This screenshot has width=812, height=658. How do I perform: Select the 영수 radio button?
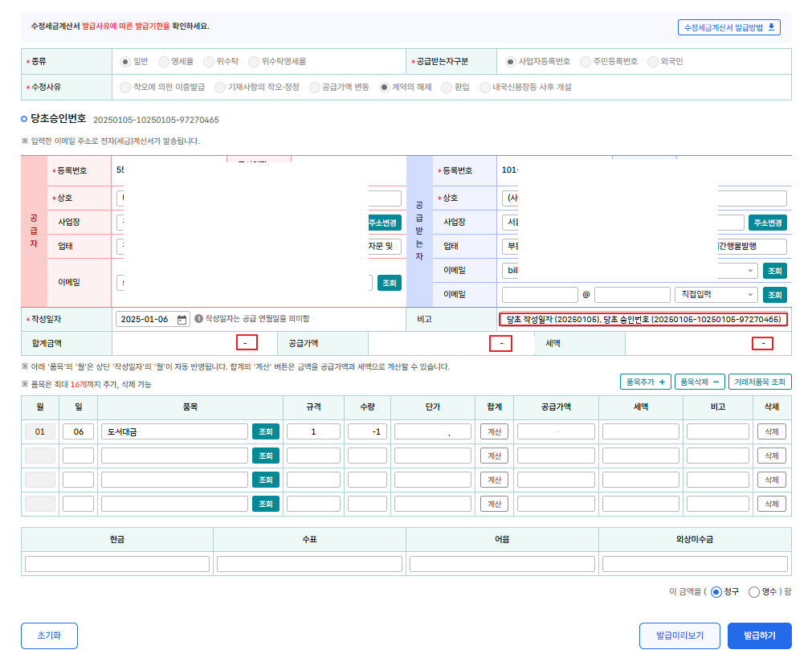coord(754,591)
